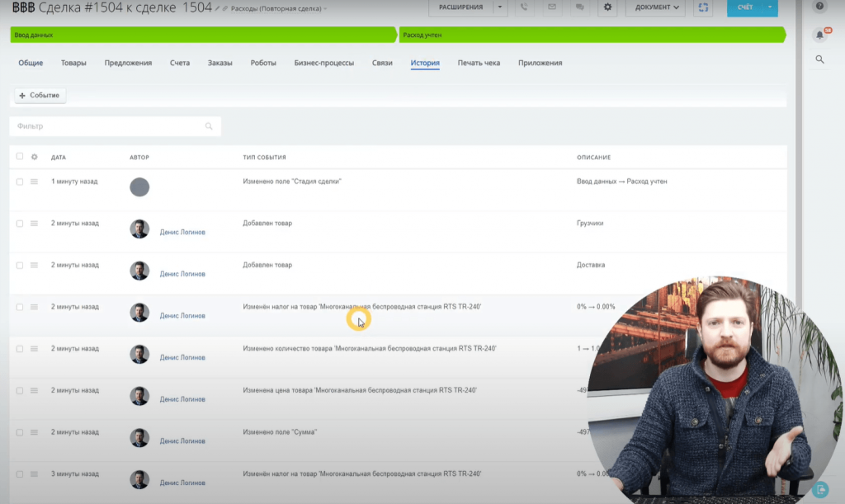Open the notifications bell
The image size is (845, 504).
819,35
